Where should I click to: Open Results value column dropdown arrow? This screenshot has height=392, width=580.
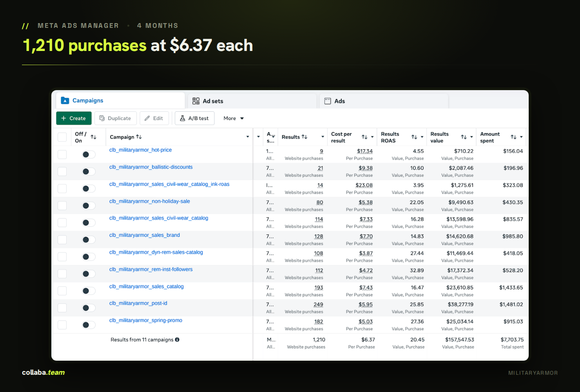click(x=471, y=137)
